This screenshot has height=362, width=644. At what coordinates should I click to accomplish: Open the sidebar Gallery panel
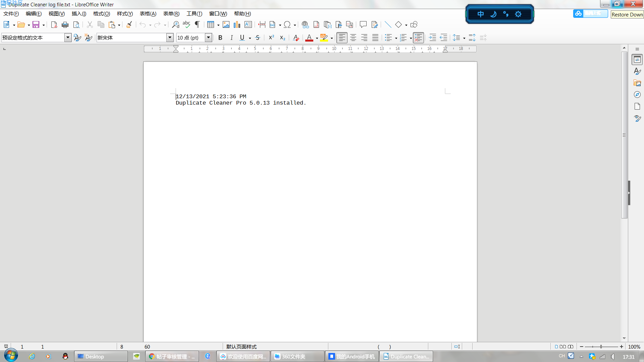pos(637,83)
